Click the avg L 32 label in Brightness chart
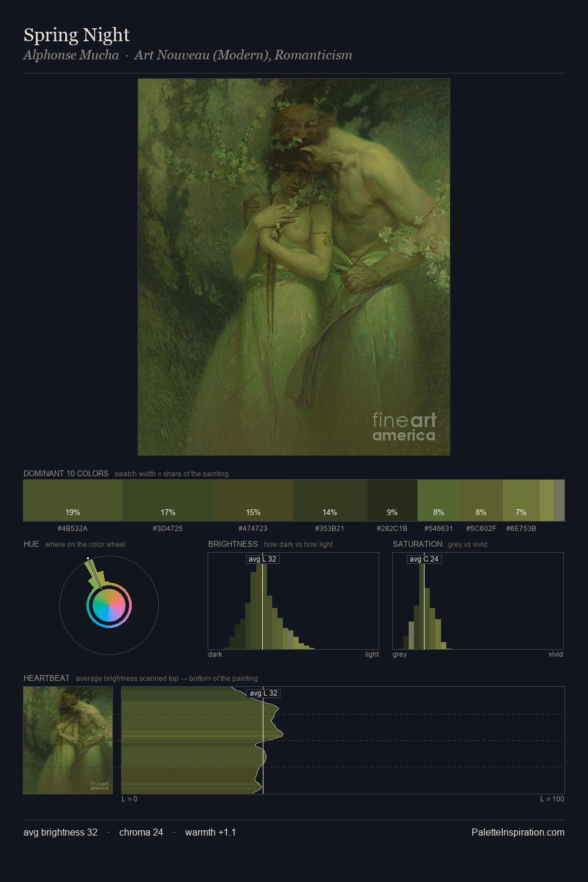Image resolution: width=588 pixels, height=882 pixels. [x=262, y=559]
